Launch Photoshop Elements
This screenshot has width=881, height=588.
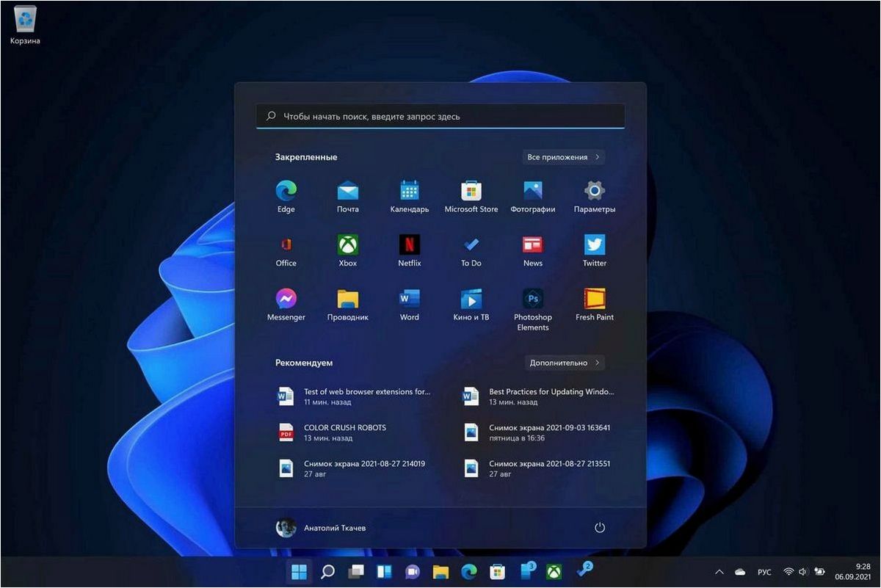coord(533,310)
